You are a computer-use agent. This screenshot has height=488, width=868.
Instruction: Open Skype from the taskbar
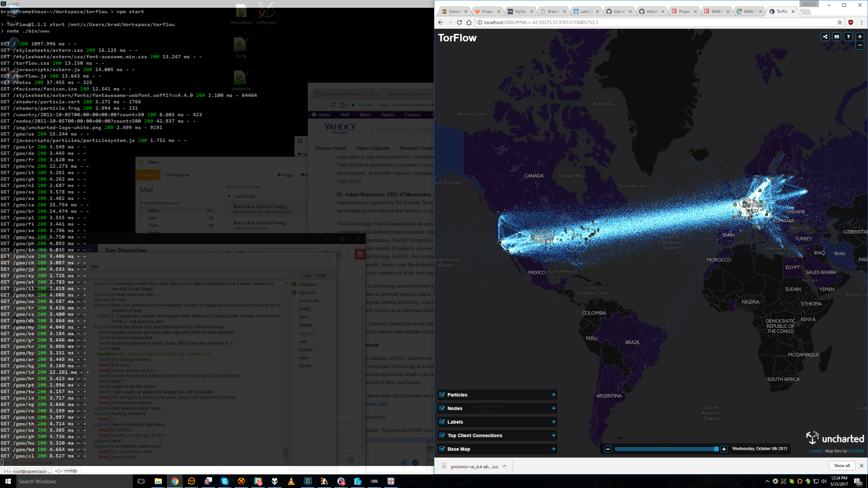pyautogui.click(x=224, y=481)
